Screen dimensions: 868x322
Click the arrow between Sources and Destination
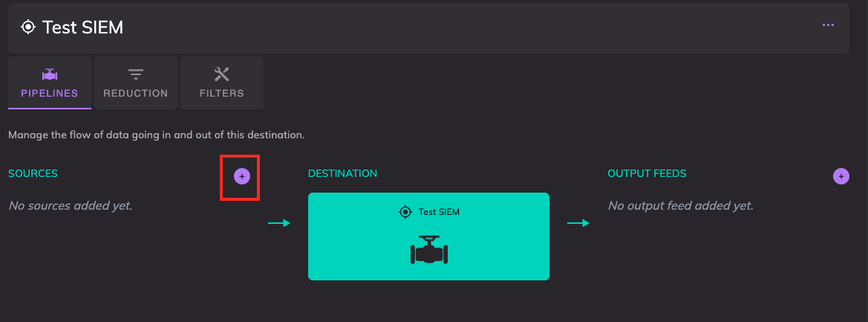click(279, 223)
